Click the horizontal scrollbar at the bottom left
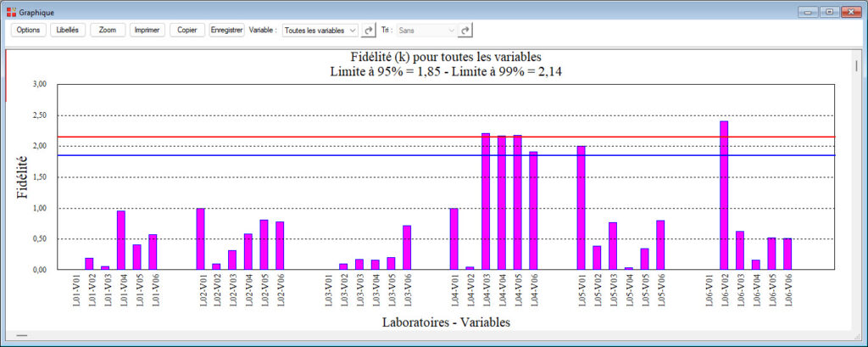The width and height of the screenshot is (868, 347). [x=22, y=337]
